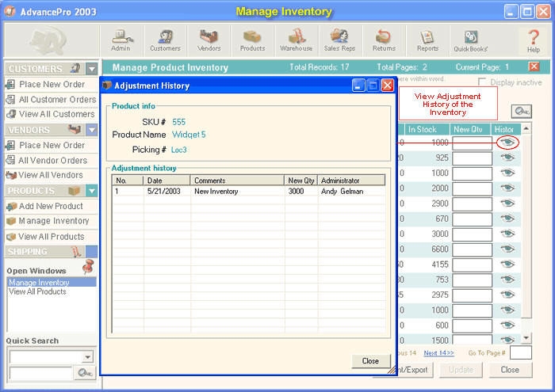This screenshot has height=392, width=555.
Task: Click picking location Loc3
Action: click(x=178, y=150)
